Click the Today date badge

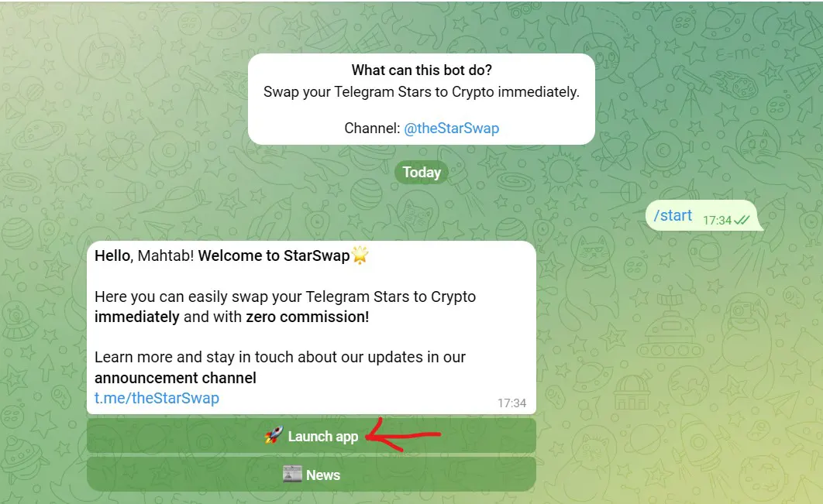422,172
